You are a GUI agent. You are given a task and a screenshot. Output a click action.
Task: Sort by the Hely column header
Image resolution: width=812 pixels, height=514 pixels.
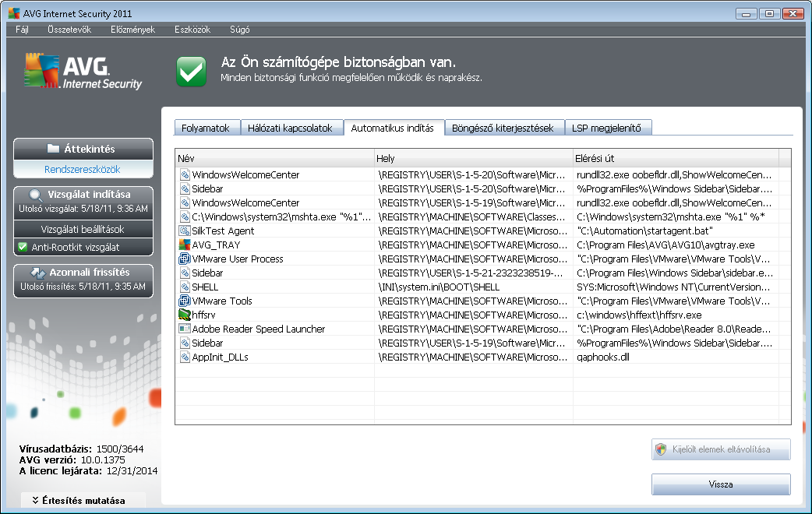tap(474, 158)
